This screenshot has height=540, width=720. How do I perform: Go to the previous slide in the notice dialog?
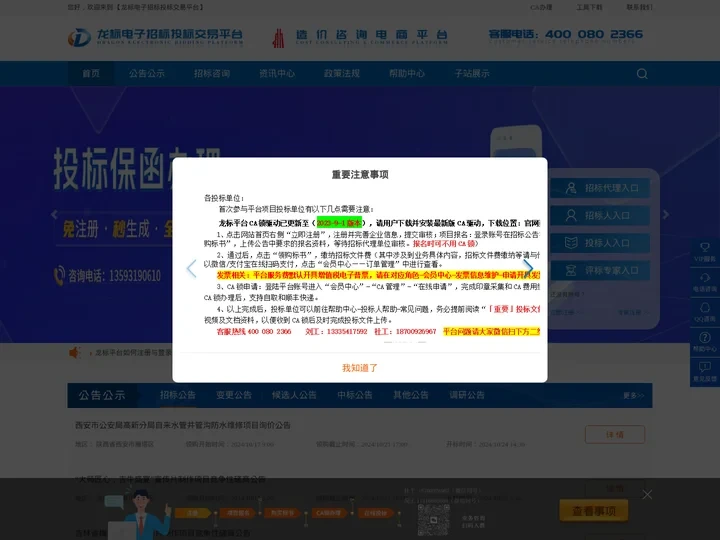click(x=191, y=269)
